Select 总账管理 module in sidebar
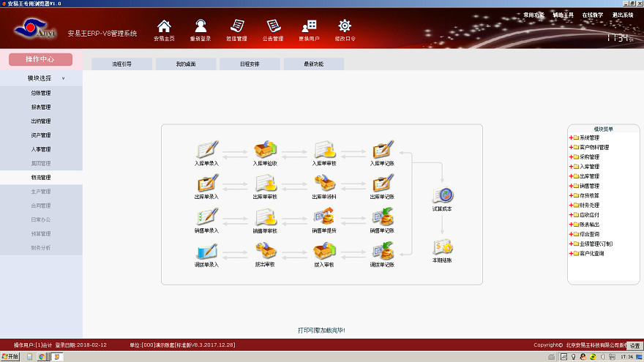 pyautogui.click(x=41, y=93)
